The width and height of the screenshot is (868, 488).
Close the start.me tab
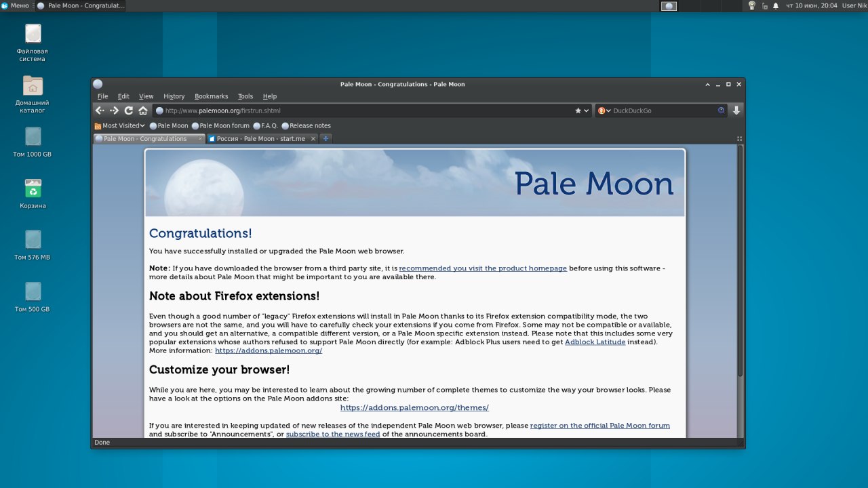pos(313,139)
